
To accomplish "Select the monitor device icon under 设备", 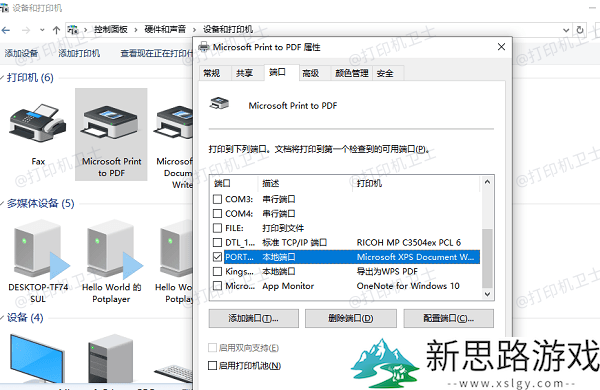I will [37, 358].
